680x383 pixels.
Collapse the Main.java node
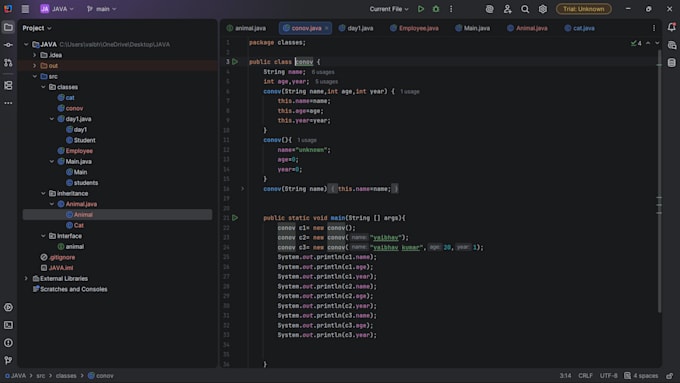52,161
